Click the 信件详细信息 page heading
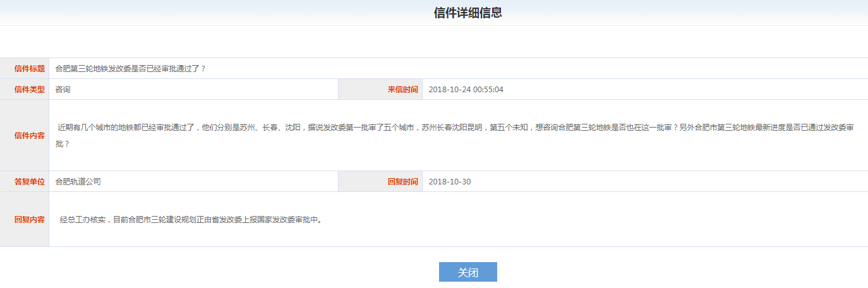868x288 pixels. (468, 13)
